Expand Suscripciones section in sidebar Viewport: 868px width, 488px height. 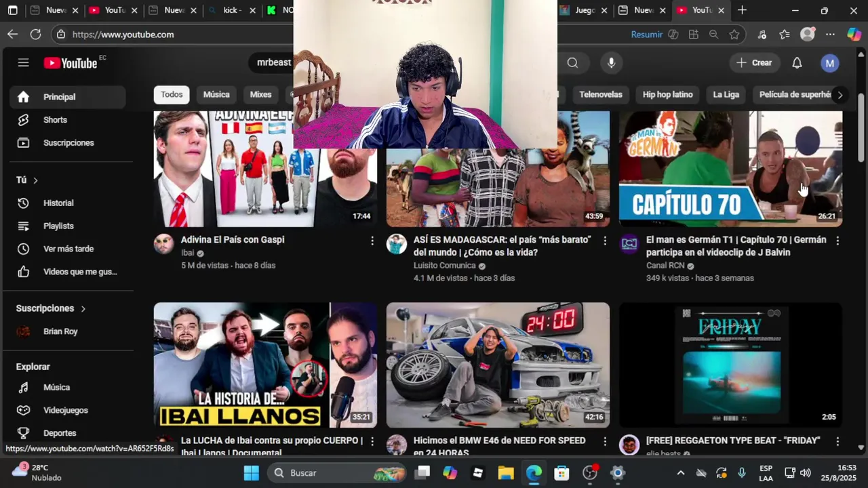(52, 308)
